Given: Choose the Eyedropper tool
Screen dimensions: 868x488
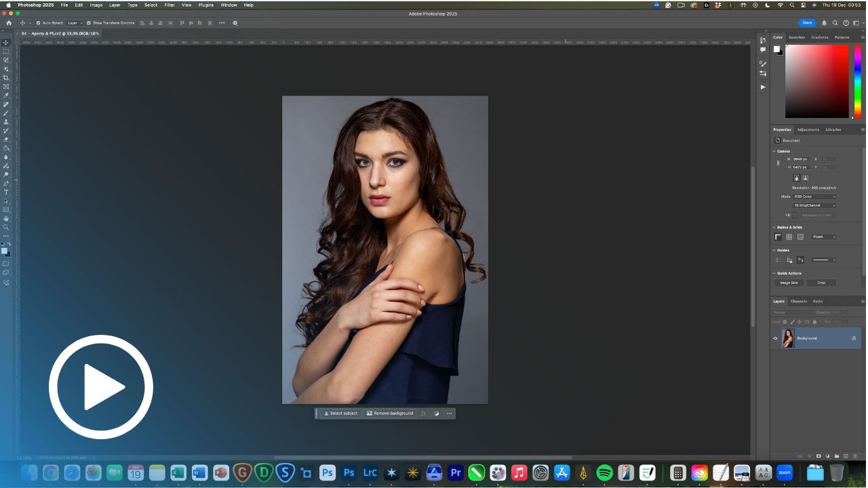Looking at the screenshot, I should (x=6, y=96).
